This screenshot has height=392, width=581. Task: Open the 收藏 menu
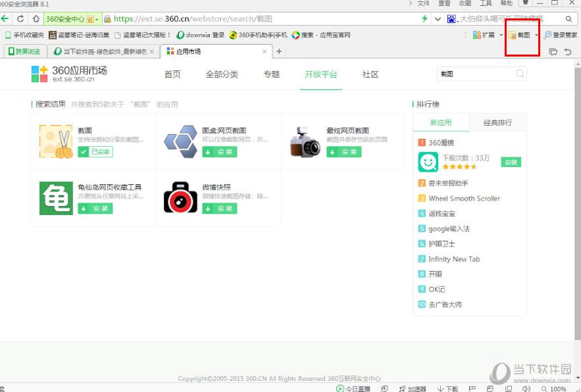465,3
